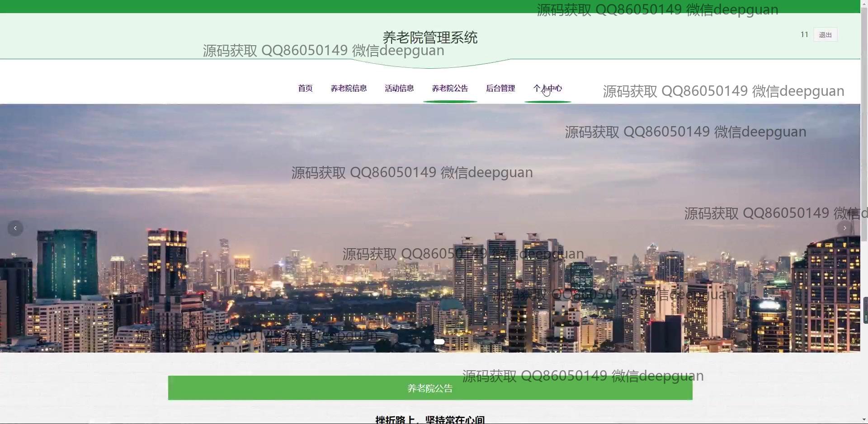868x424 pixels.
Task: Open 后台管理 admin menu
Action: tap(500, 88)
